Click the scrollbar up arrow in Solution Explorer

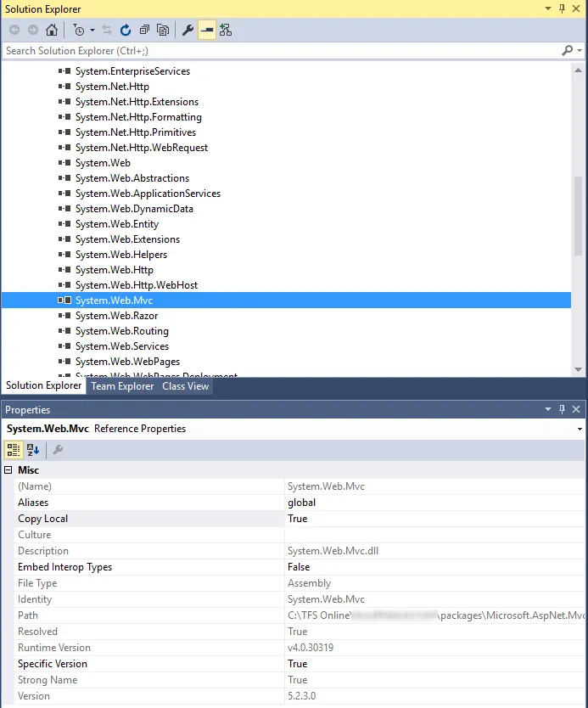click(578, 70)
